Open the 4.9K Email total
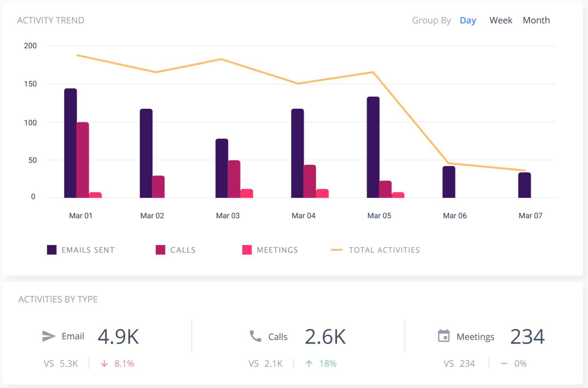This screenshot has height=388, width=588. (118, 337)
